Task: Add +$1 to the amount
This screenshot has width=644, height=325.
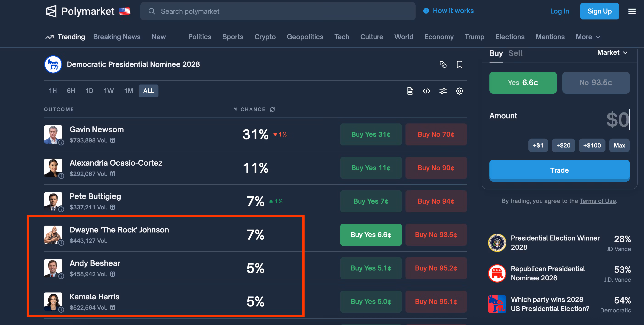Action: pyautogui.click(x=538, y=145)
